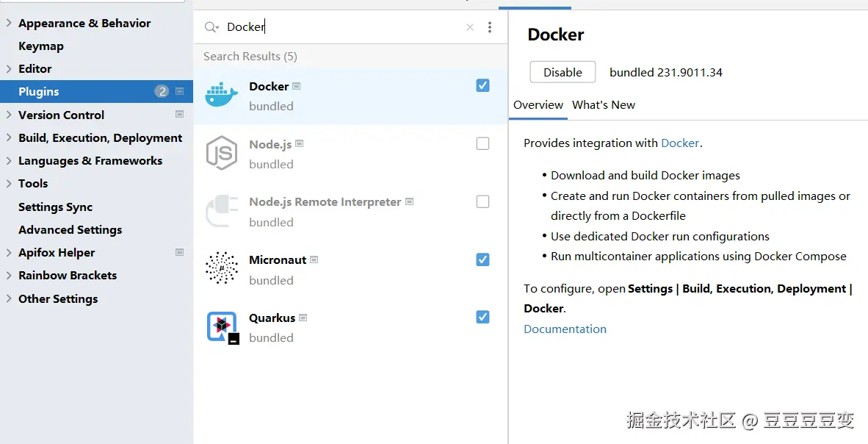Expand Build, Execution, Deployment settings

(x=9, y=138)
